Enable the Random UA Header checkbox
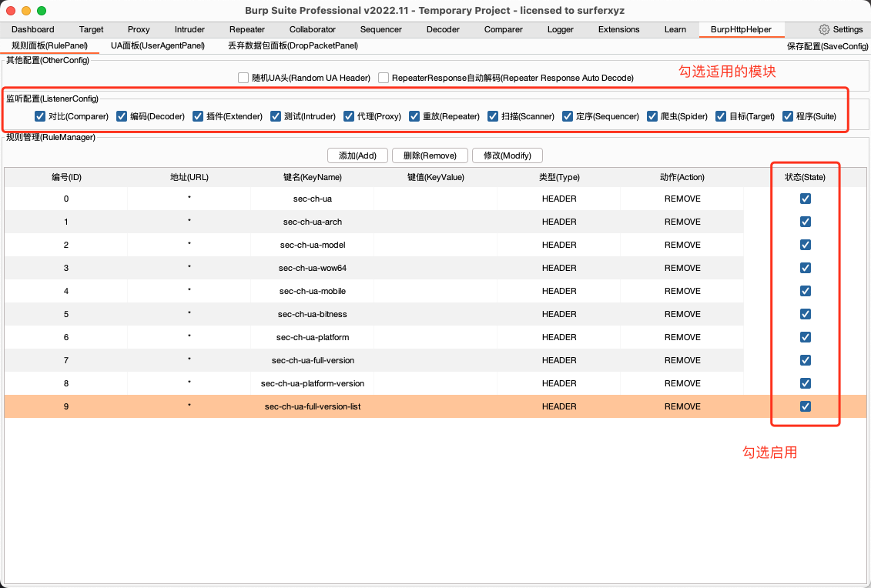 coord(243,78)
